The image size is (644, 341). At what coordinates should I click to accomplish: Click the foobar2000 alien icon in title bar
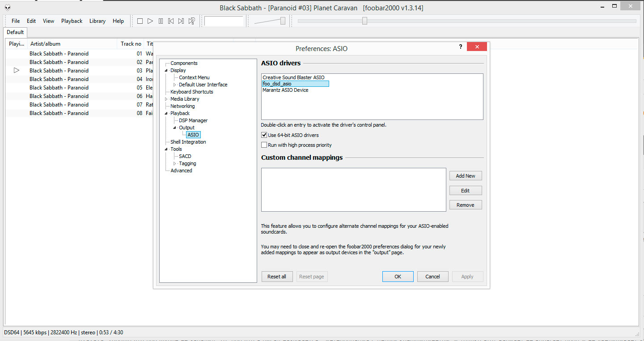pyautogui.click(x=8, y=8)
